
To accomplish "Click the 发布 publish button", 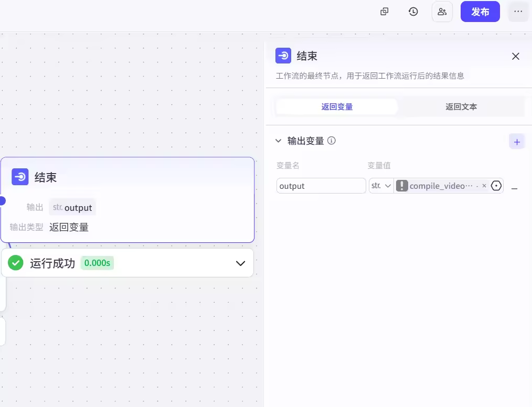I will tap(480, 12).
